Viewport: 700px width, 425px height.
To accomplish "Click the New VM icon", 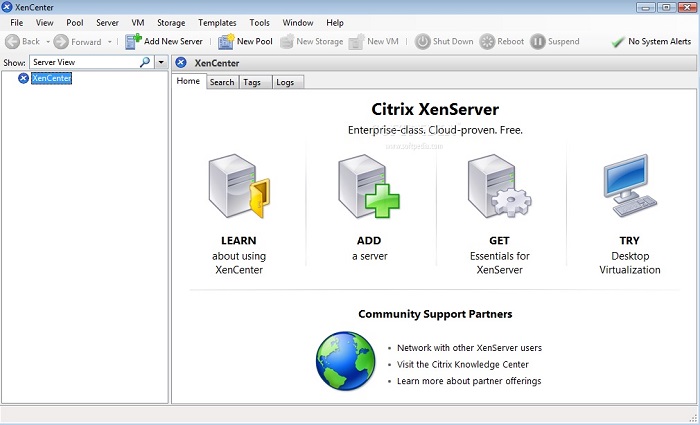I will [357, 41].
